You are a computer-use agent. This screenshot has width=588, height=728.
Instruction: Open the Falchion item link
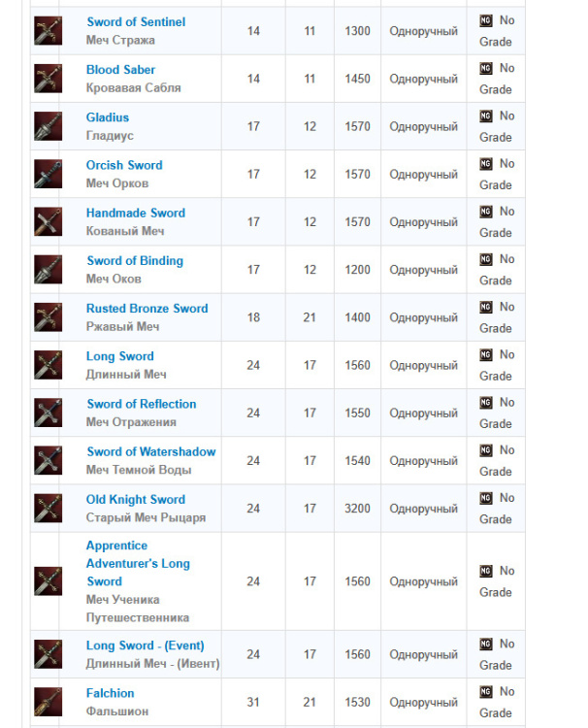111,693
